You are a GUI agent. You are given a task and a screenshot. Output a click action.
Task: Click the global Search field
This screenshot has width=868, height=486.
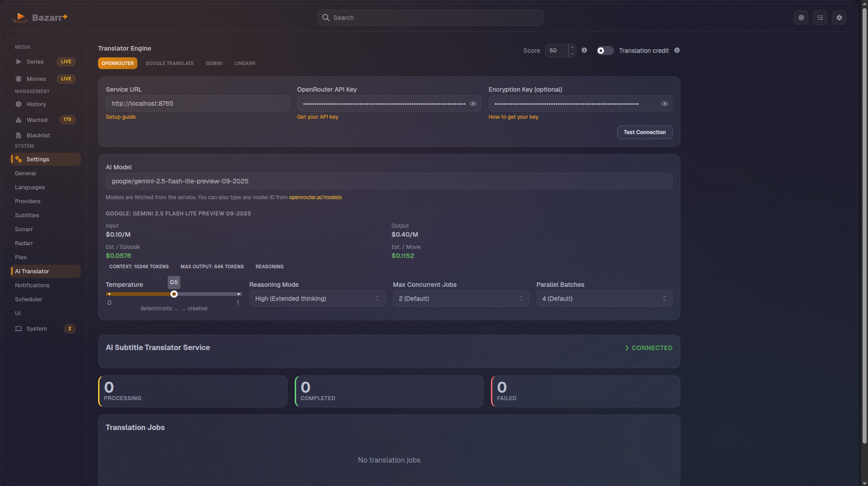[x=430, y=18]
